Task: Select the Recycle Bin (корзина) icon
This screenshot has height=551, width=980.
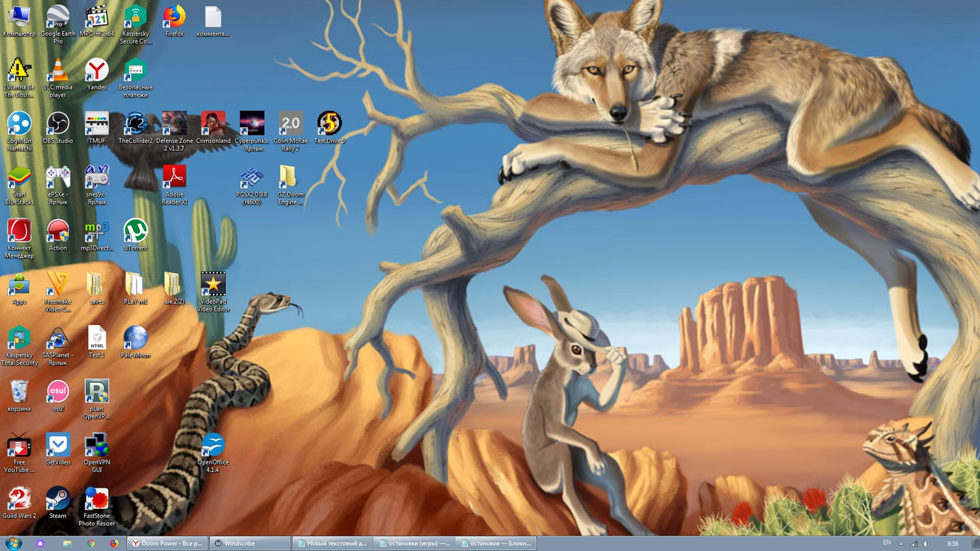Action: click(x=19, y=396)
